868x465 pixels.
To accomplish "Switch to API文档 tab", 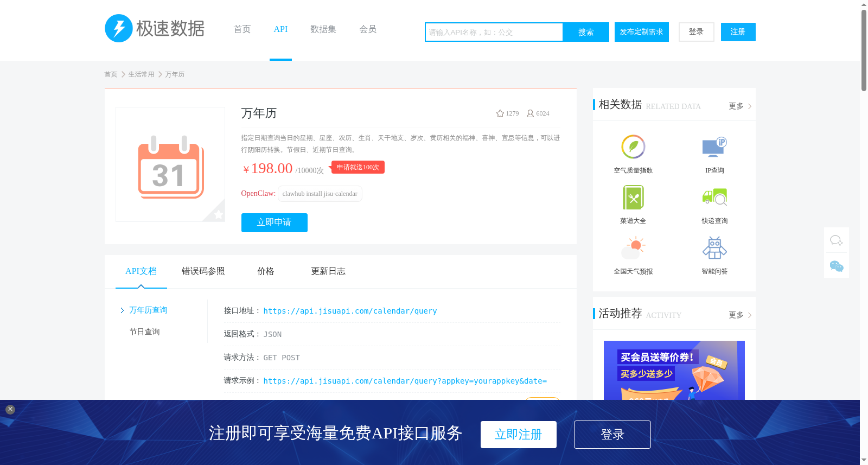I will [141, 271].
